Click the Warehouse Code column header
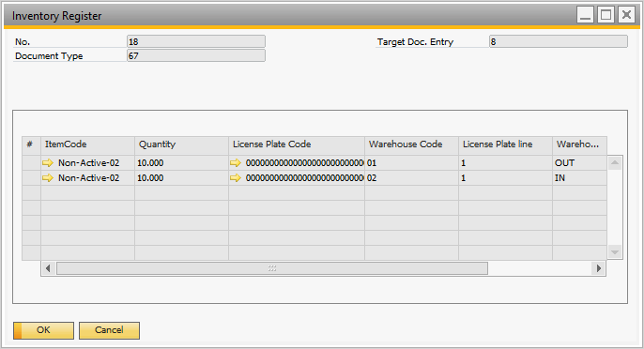Screen dimensions: 644x349 pyautogui.click(x=411, y=144)
